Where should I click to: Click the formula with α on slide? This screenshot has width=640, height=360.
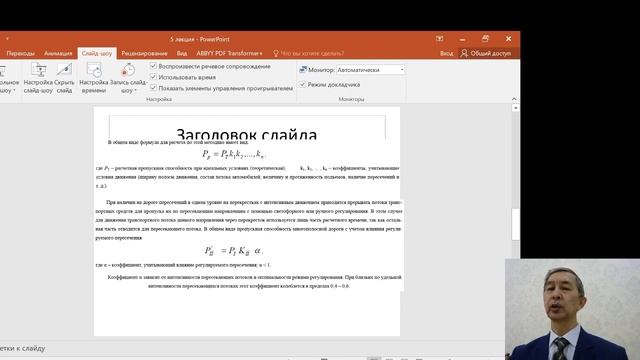(x=233, y=251)
